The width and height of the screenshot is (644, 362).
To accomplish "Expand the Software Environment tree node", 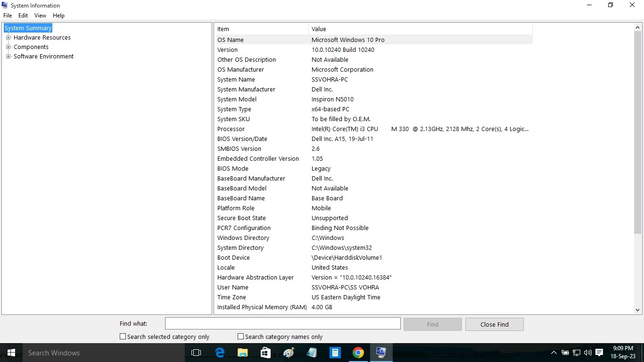I will (x=8, y=57).
